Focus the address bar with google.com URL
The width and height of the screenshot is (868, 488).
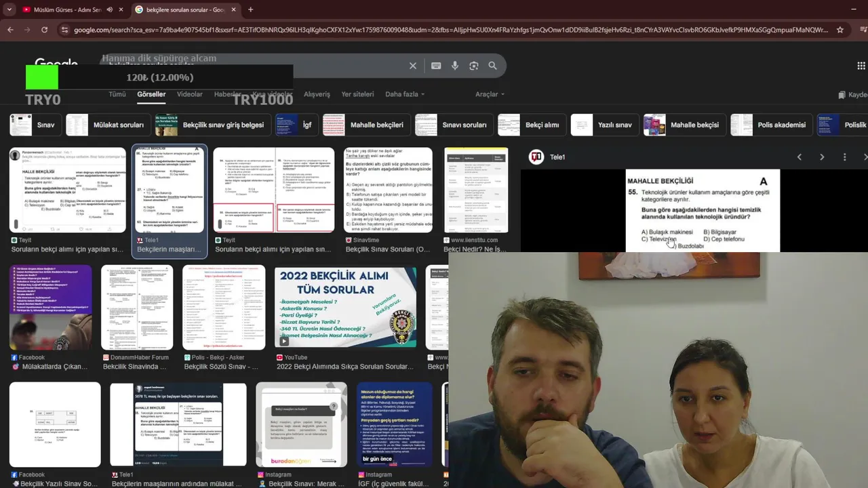pyautogui.click(x=451, y=30)
